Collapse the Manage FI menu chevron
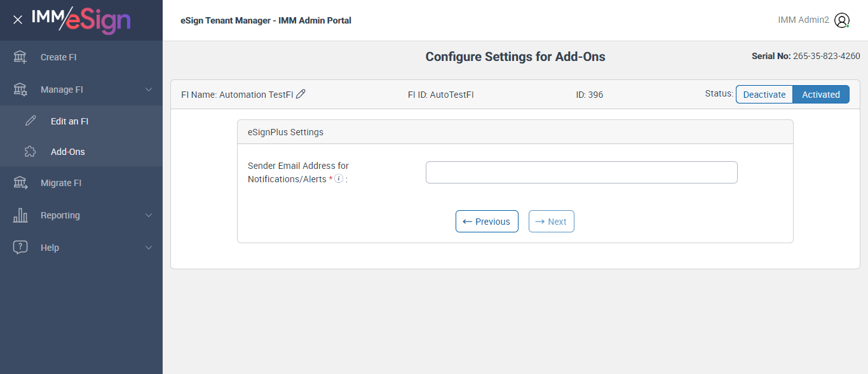Screen dimensions: 868x374 [149, 90]
